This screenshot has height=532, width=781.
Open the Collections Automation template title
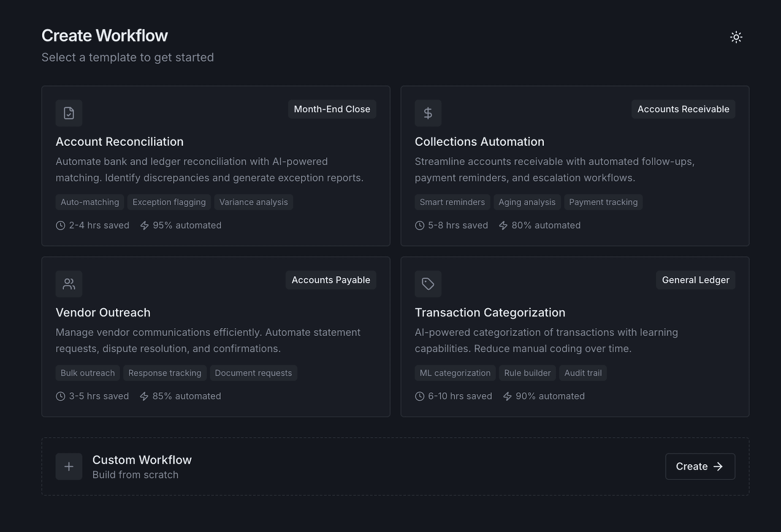point(479,142)
